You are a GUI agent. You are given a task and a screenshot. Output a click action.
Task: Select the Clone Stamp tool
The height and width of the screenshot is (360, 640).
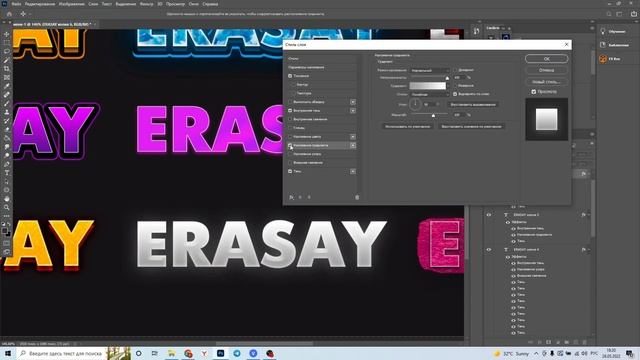tap(7, 112)
